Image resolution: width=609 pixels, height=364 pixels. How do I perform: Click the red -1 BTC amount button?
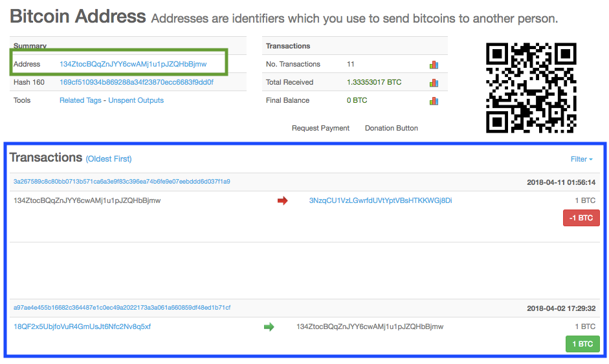pyautogui.click(x=581, y=218)
